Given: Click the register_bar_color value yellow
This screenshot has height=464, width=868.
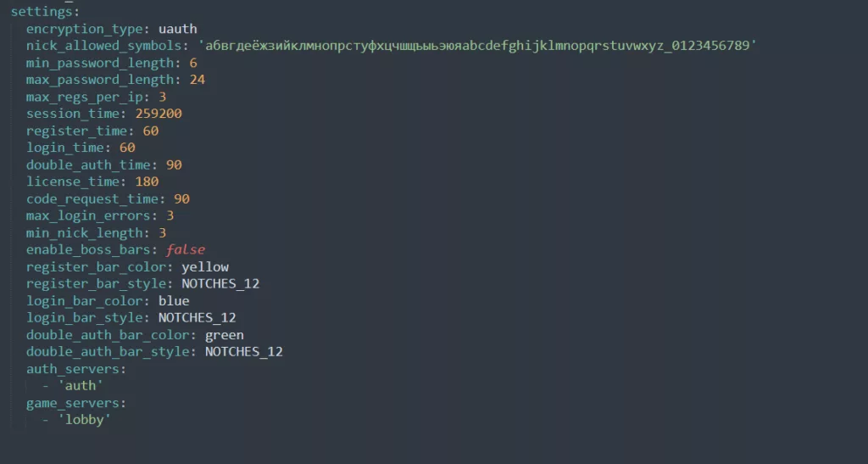Looking at the screenshot, I should 205,267.
